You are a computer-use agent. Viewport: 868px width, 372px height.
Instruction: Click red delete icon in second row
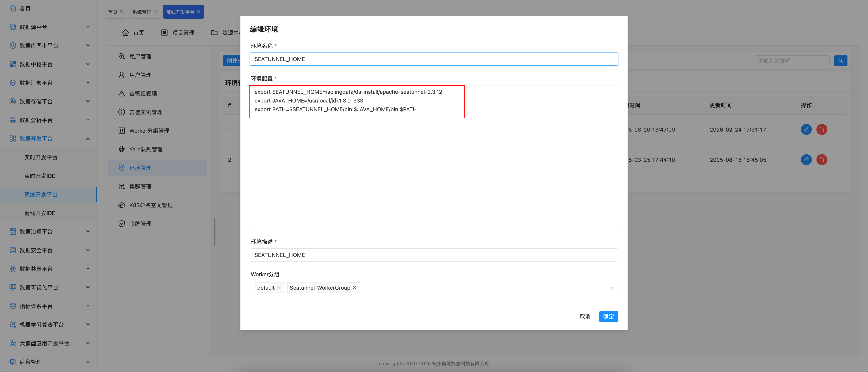[x=821, y=160]
